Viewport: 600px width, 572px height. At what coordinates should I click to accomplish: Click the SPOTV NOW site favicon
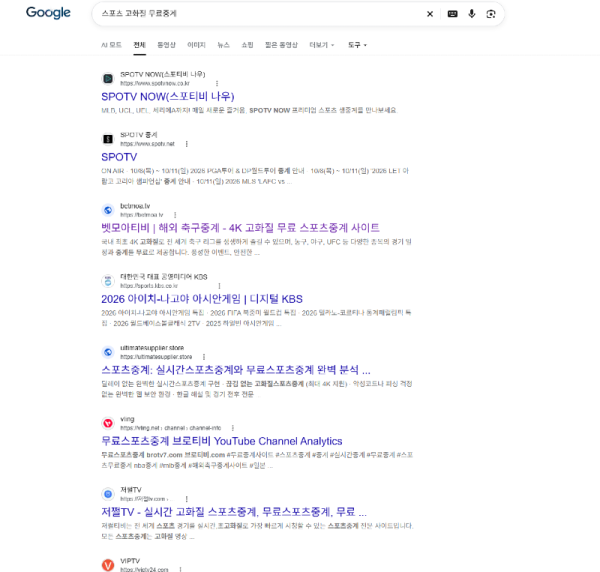(108, 78)
